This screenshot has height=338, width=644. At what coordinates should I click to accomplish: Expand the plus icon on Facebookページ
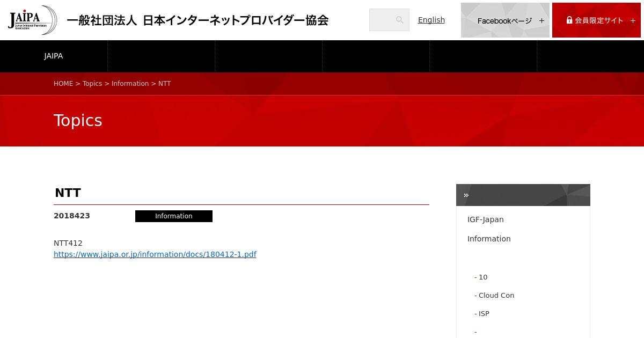[541, 20]
